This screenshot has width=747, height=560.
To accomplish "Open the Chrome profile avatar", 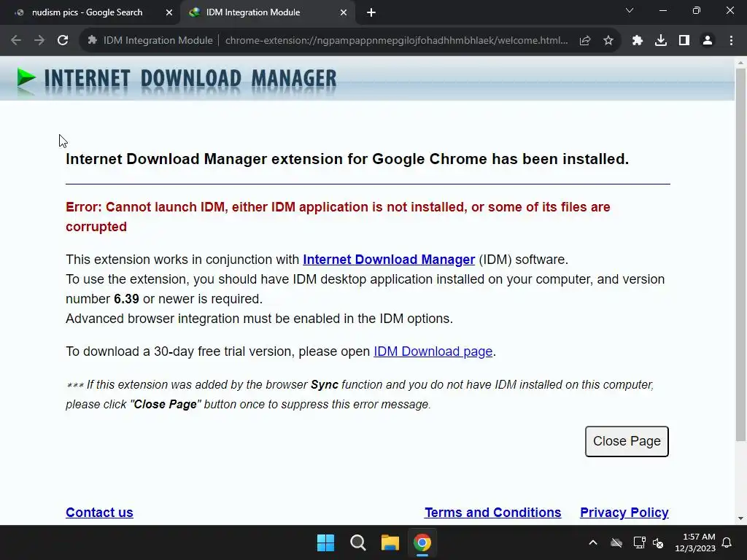I will [708, 41].
